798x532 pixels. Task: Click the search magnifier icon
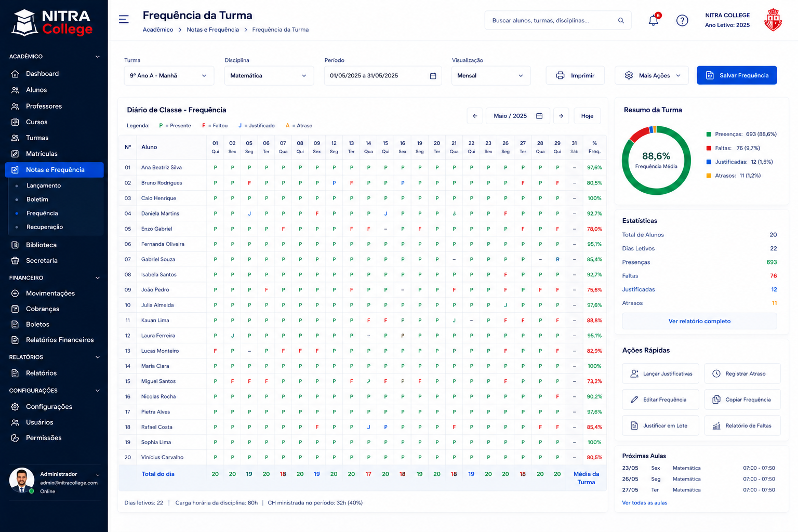[x=621, y=20]
